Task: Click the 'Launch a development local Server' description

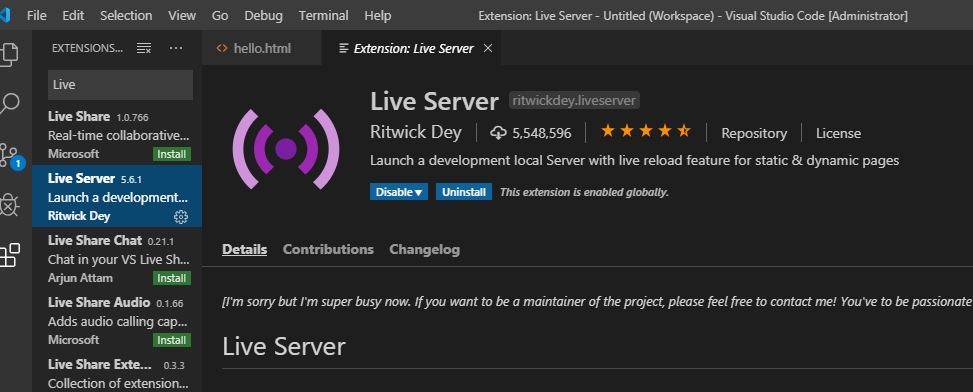Action: click(634, 161)
